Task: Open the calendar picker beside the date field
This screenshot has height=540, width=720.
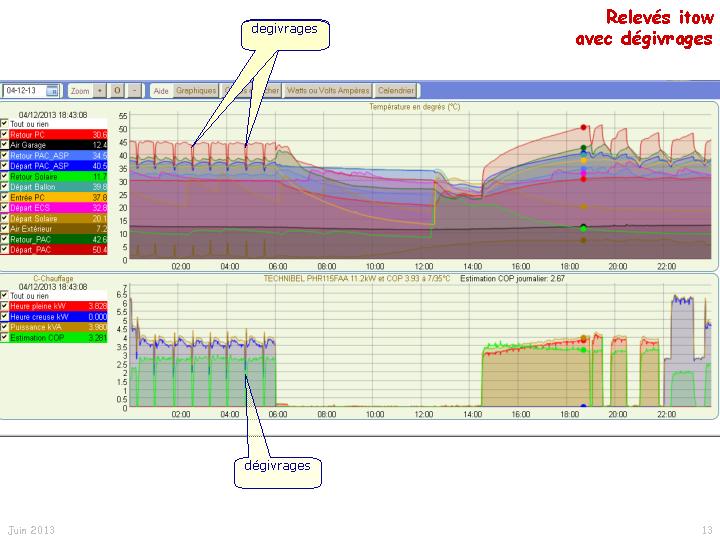Action: pyautogui.click(x=52, y=91)
